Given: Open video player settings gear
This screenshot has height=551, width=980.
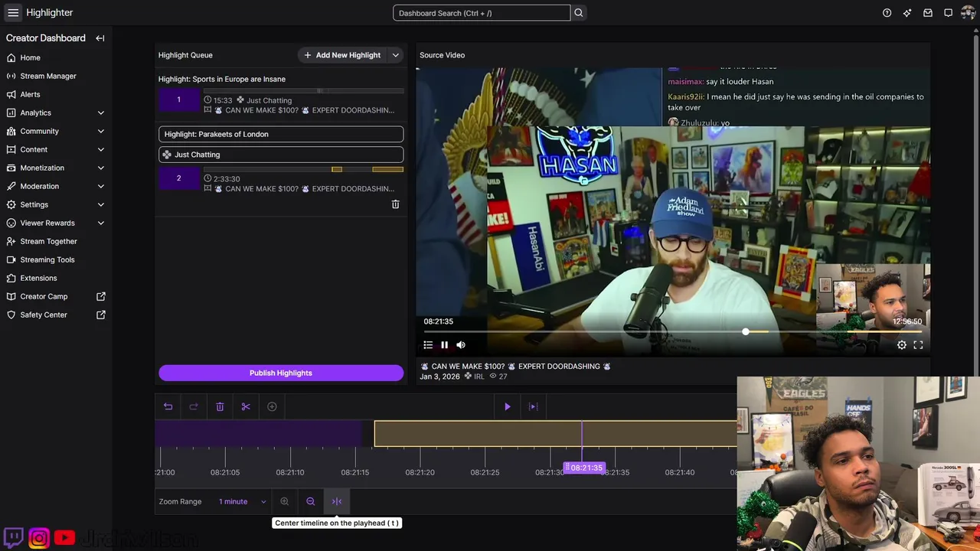Looking at the screenshot, I should click(902, 345).
